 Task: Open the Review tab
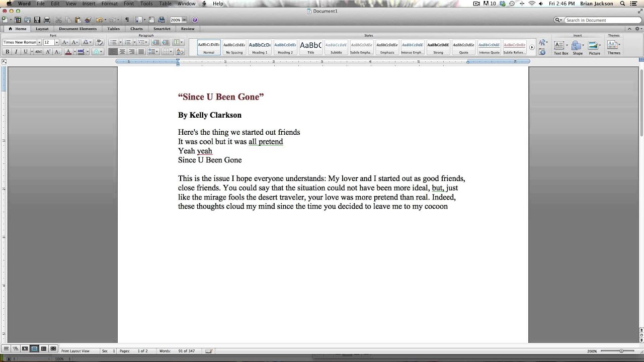click(188, 29)
